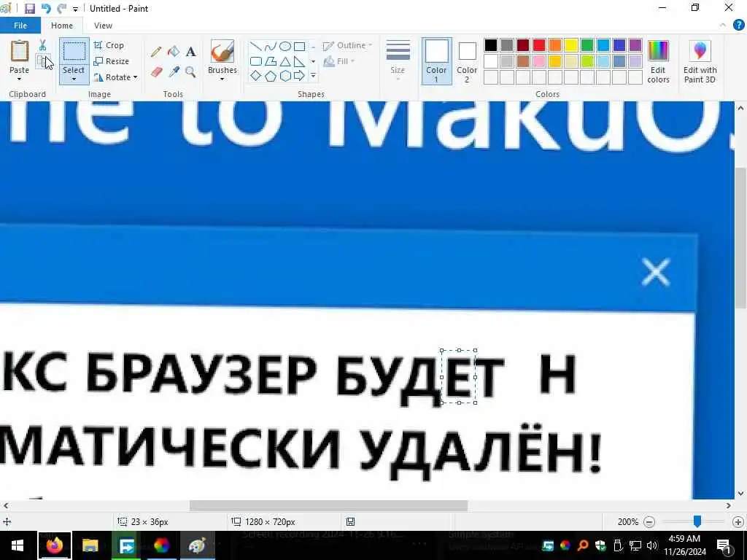Image resolution: width=747 pixels, height=560 pixels.
Task: Click Edit colors button
Action: coord(659,62)
